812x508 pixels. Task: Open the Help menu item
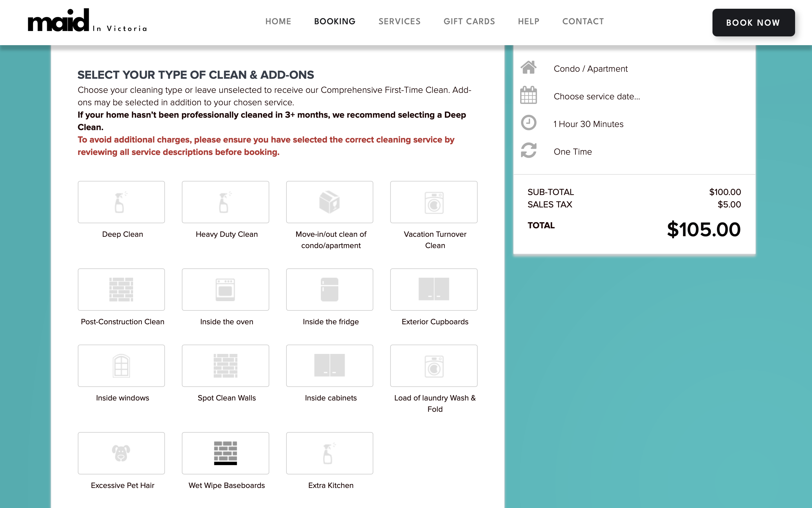pos(528,21)
